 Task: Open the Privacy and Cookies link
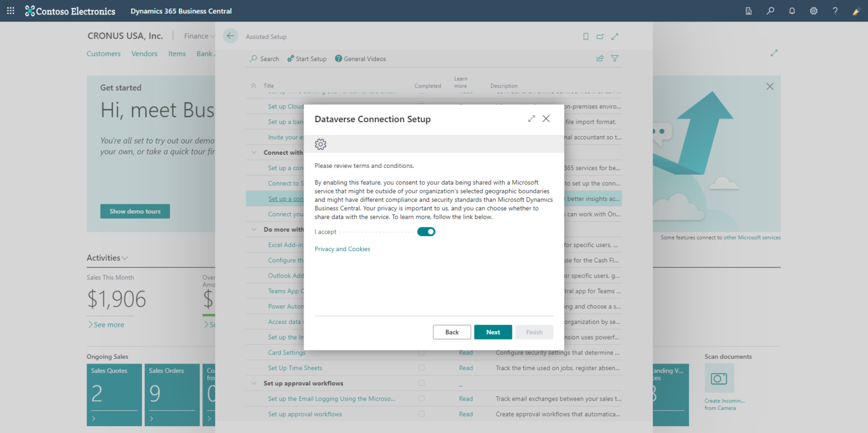pyautogui.click(x=342, y=249)
